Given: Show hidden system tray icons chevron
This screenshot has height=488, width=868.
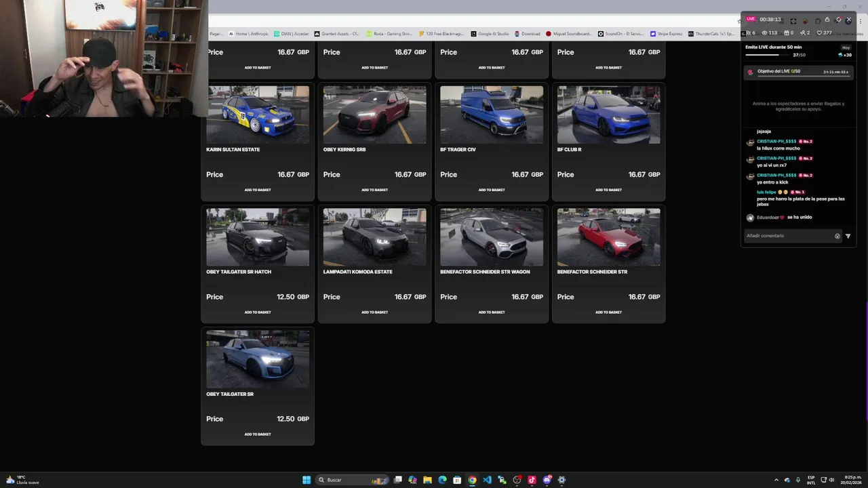Looking at the screenshot, I should [x=776, y=480].
